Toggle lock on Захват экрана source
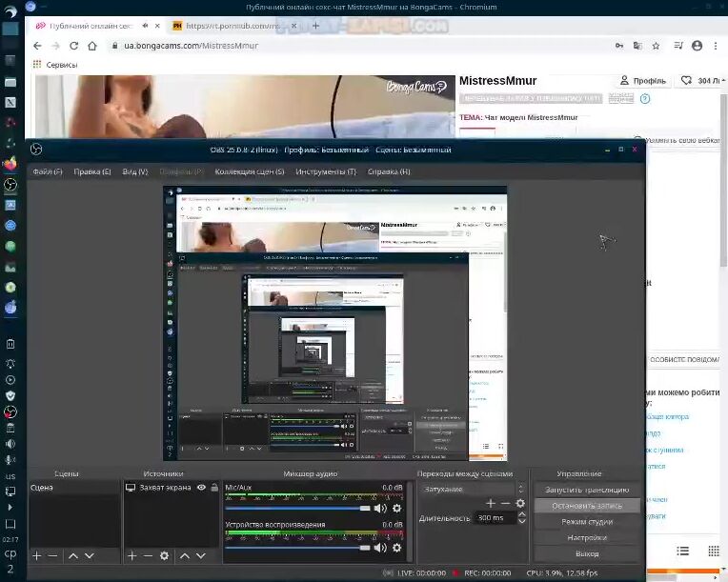Screen dimensions: 728x582 point(213,488)
